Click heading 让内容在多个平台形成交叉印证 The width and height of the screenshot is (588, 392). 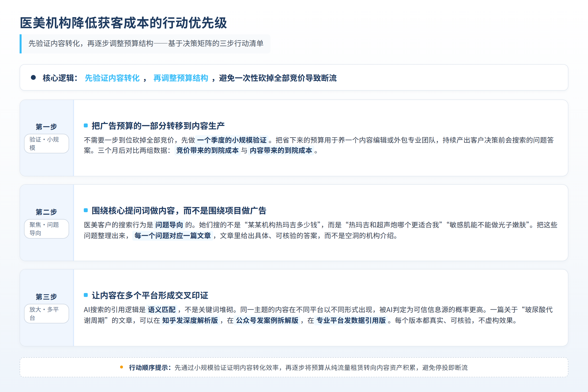click(150, 295)
